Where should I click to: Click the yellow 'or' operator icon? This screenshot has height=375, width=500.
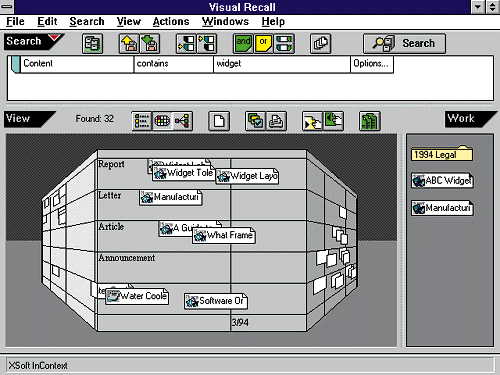click(x=263, y=44)
